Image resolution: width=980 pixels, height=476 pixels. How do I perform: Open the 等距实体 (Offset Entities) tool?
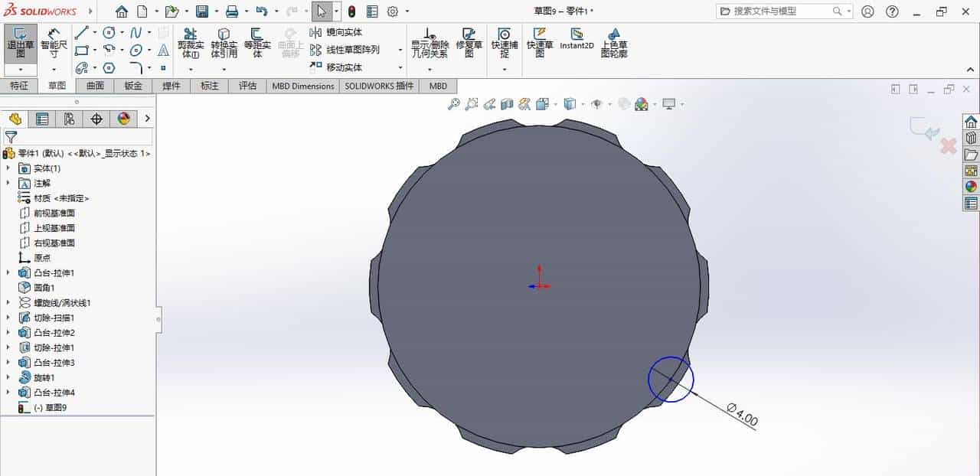tap(258, 42)
